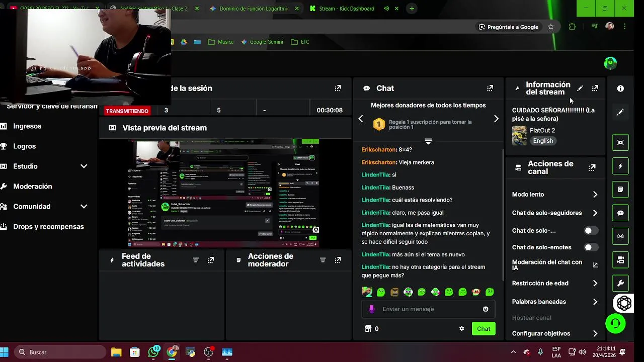Image resolution: width=644 pixels, height=362 pixels.
Task: Click the FlatOut 2 game cover
Action: [x=519, y=136]
